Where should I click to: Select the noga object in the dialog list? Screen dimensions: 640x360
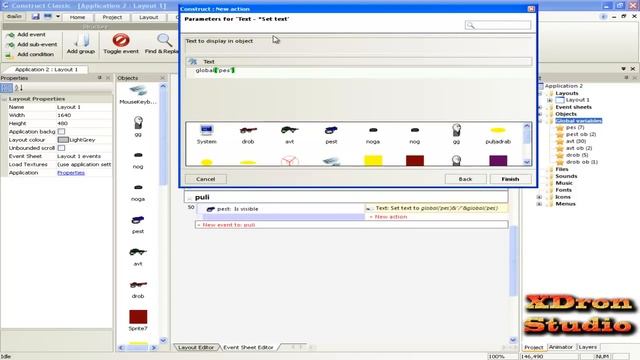click(373, 135)
